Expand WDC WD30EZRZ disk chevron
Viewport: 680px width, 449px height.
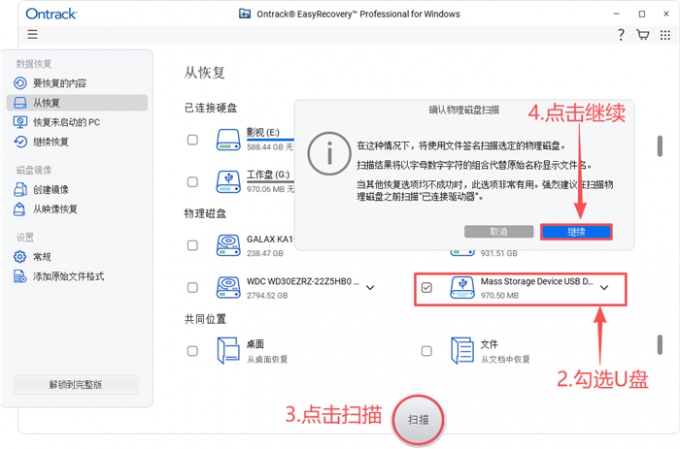[x=370, y=287]
